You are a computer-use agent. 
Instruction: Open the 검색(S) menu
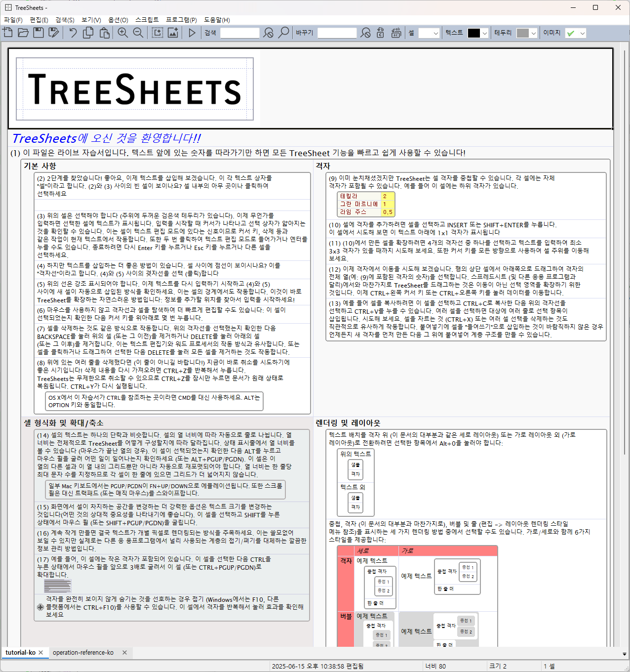(x=65, y=20)
